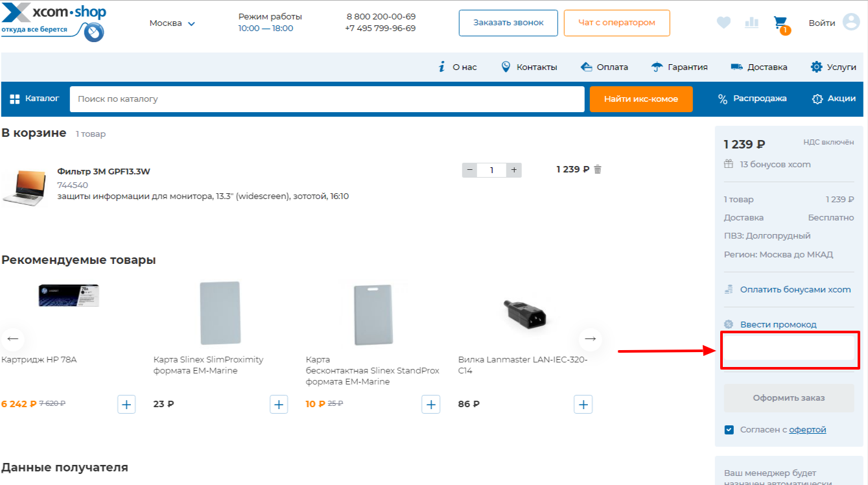The image size is (868, 485).
Task: Open the Каталог menu button
Action: [x=34, y=99]
